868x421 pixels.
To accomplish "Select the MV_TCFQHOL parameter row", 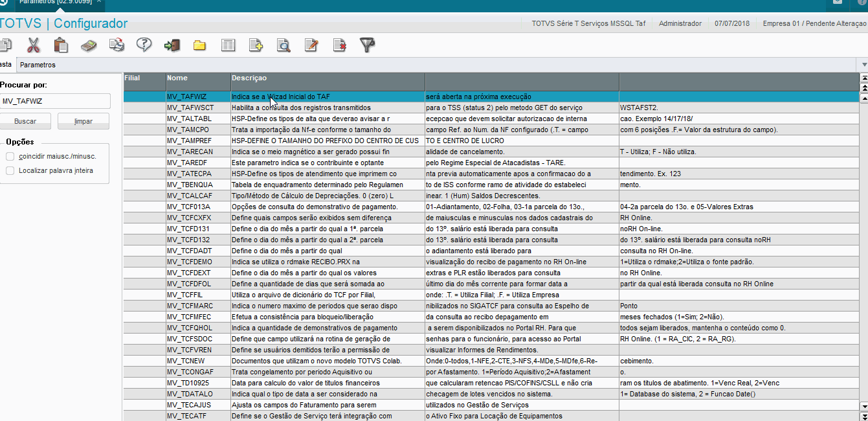I will pos(491,328).
